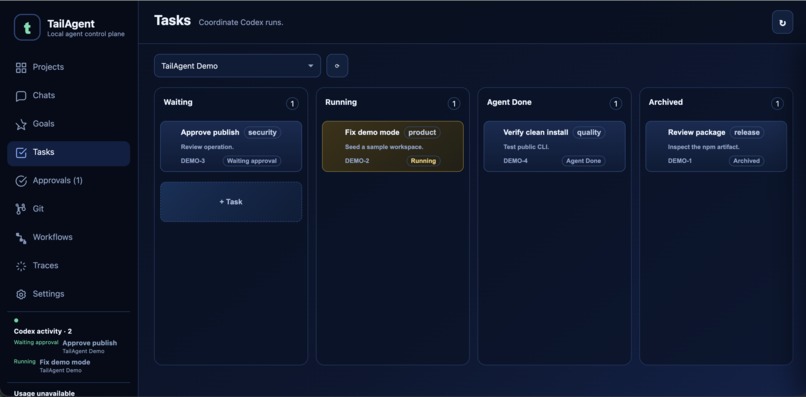Click the Archived badge on DEMO-1

pos(746,161)
